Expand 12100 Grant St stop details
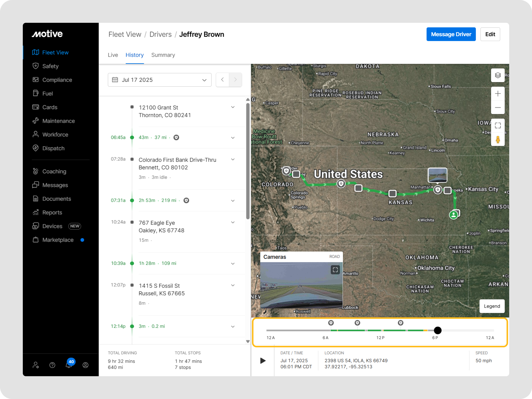 tap(233, 107)
